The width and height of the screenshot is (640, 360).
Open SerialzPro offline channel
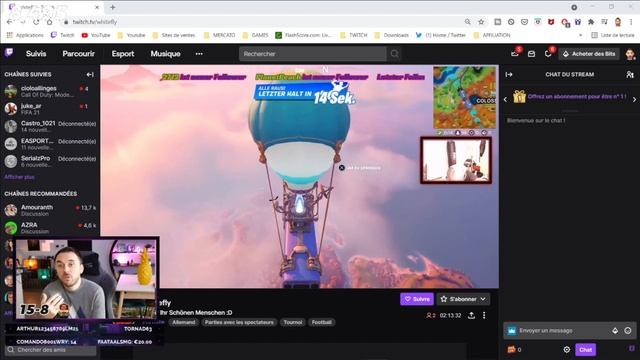tap(50, 161)
